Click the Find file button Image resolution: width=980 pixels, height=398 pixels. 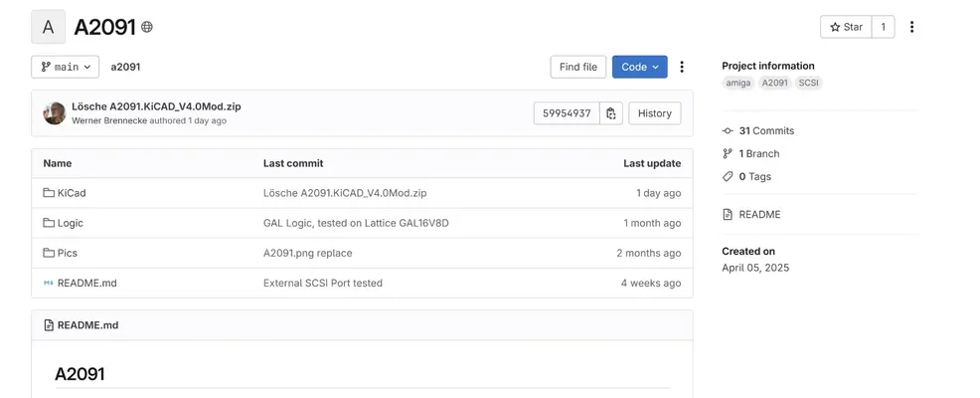pyautogui.click(x=578, y=67)
